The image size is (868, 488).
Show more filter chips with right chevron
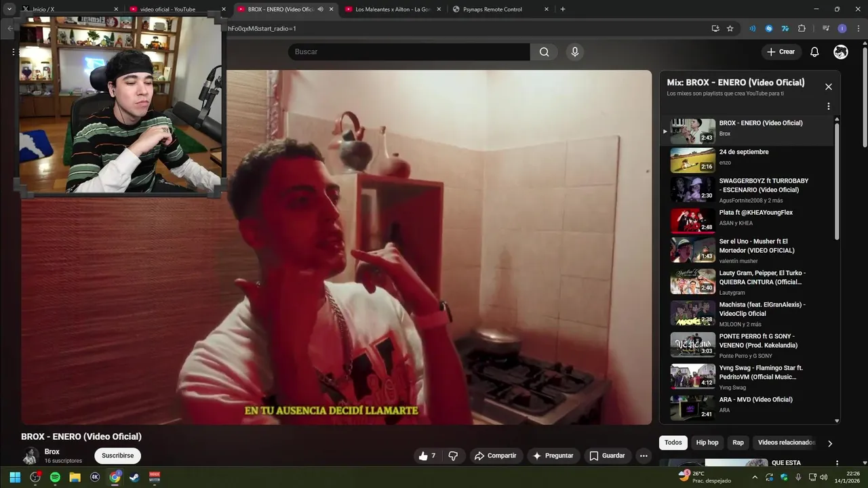click(x=829, y=443)
